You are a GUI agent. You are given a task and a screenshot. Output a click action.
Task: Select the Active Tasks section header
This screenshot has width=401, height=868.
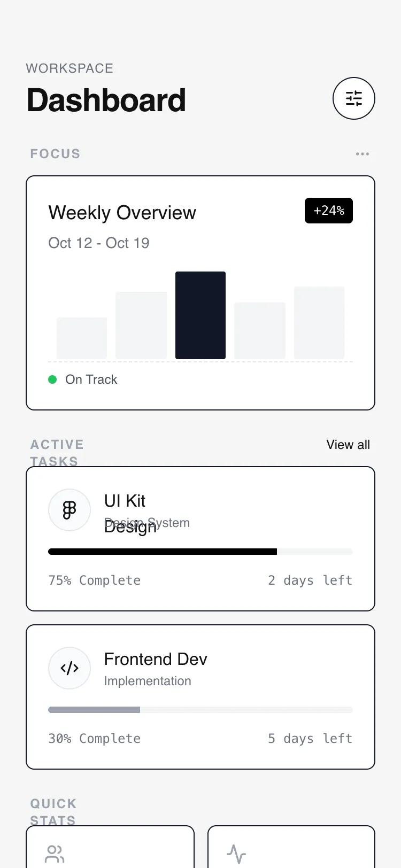57,452
